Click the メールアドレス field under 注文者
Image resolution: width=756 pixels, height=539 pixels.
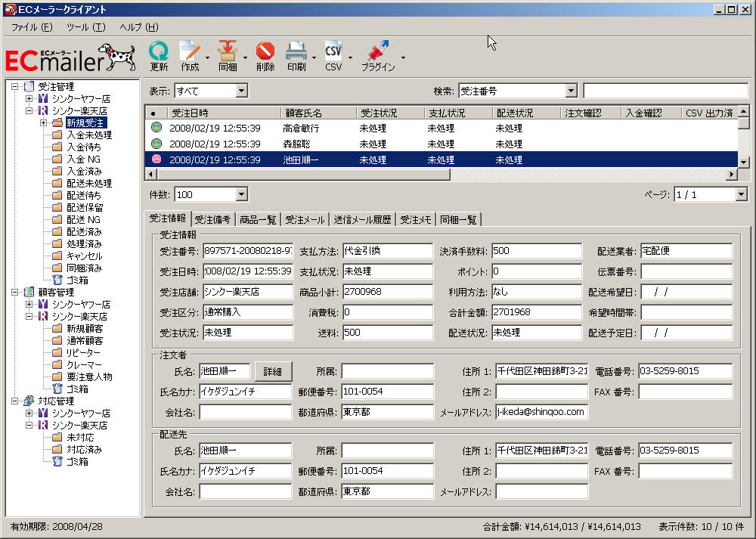pos(541,412)
